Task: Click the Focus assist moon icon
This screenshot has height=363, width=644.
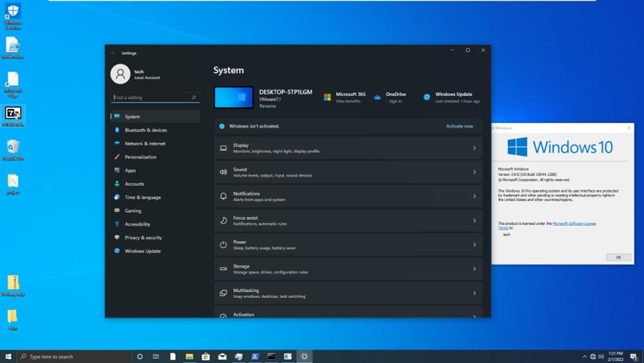Action: pos(223,221)
